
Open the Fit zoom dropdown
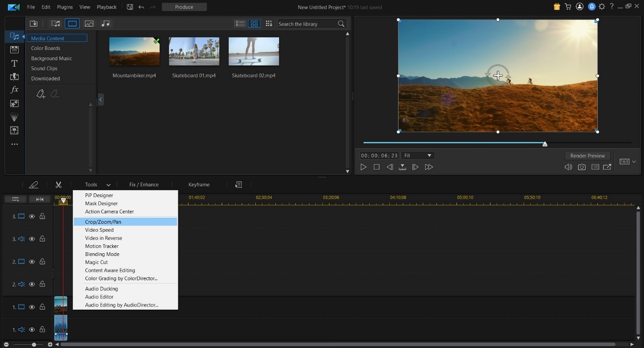click(418, 156)
